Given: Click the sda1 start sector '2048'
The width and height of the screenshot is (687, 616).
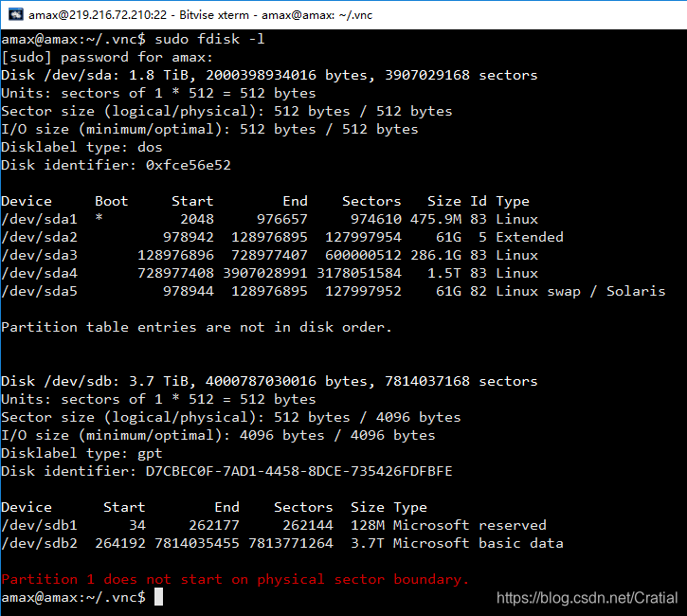Looking at the screenshot, I should pyautogui.click(x=197, y=219).
